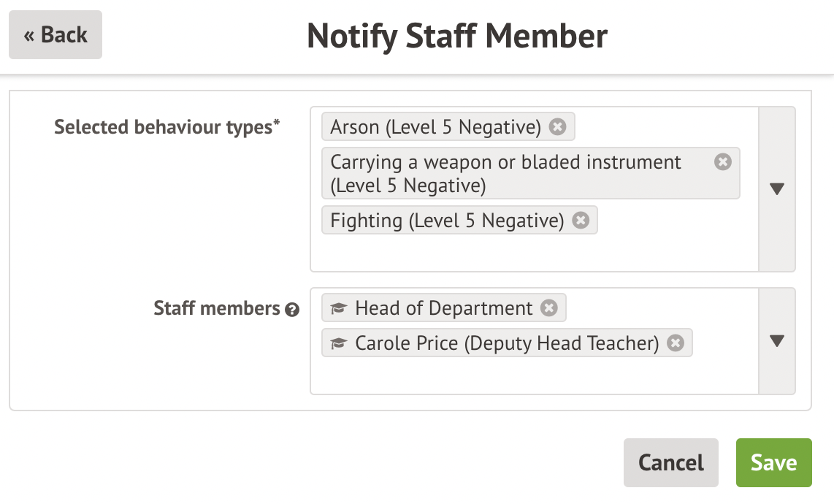Viewport: 834px width, 504px height.
Task: Remove the Arson behaviour type tag
Action: click(557, 127)
